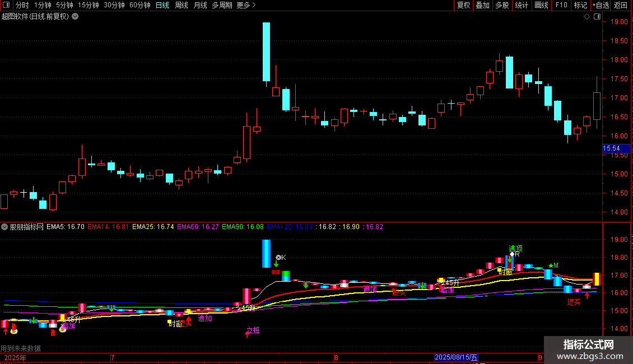Open the 多股 multi-stock view
The width and height of the screenshot is (633, 364).
point(502,5)
